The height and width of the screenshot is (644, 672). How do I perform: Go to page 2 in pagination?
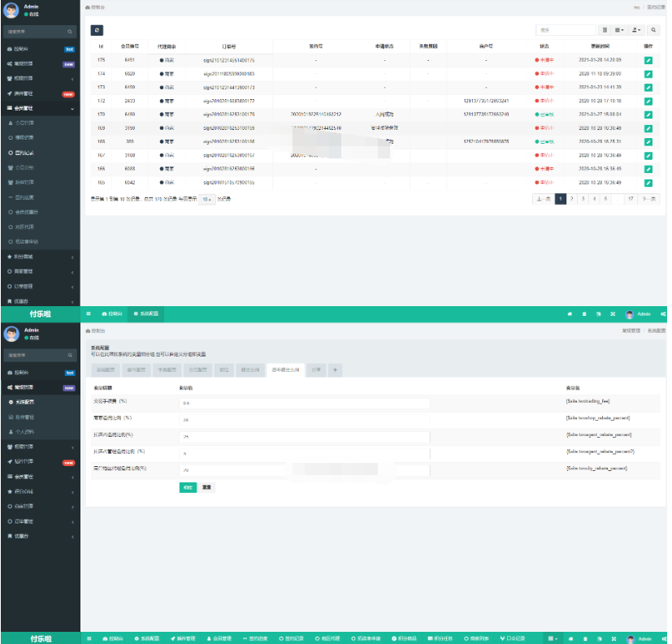[571, 199]
